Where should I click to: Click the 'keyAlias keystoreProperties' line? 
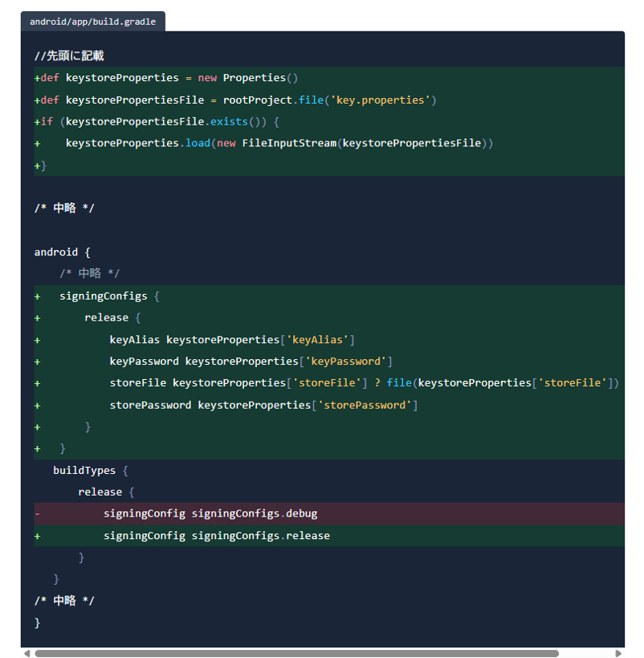[x=329, y=340]
